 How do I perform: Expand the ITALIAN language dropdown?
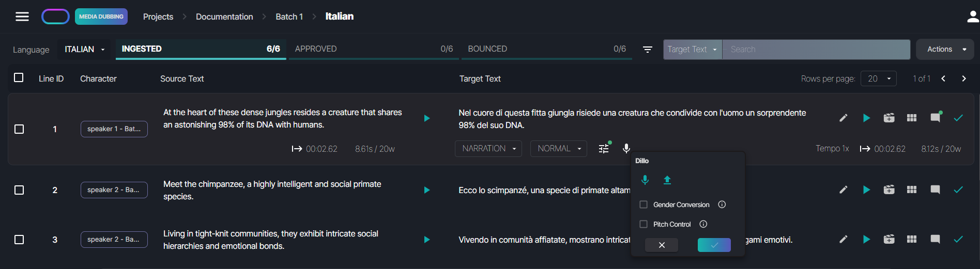tap(84, 50)
